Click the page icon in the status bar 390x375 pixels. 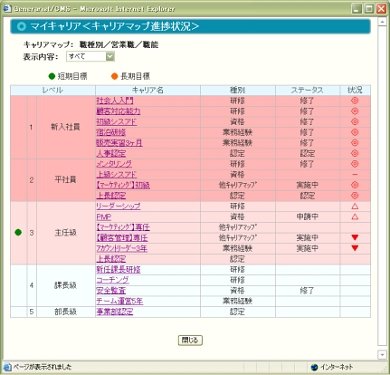[x=7, y=367]
